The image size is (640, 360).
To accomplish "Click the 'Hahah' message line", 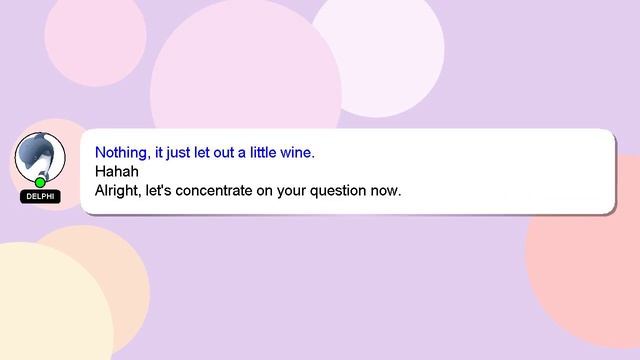I will (117, 171).
